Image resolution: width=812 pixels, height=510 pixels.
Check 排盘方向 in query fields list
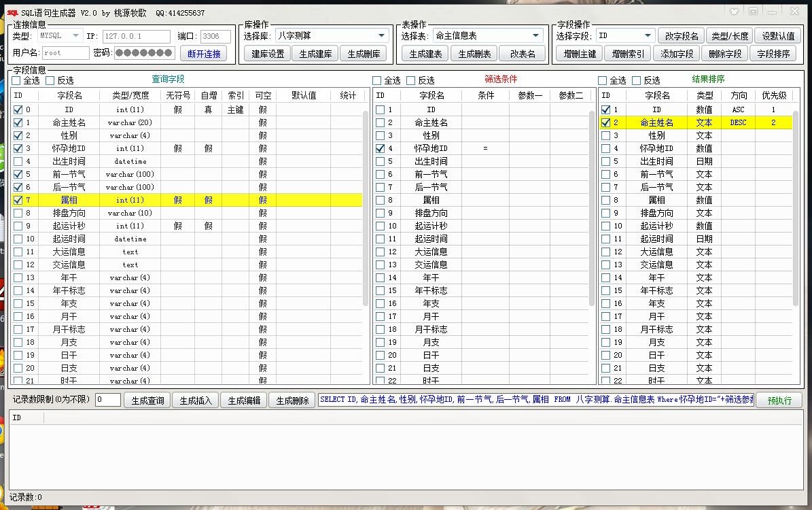[18, 213]
